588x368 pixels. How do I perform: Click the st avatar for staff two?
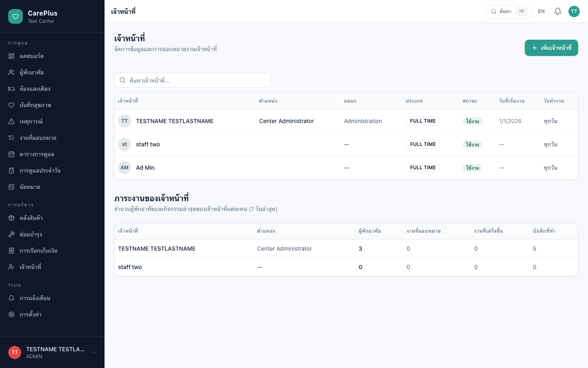[x=125, y=144]
